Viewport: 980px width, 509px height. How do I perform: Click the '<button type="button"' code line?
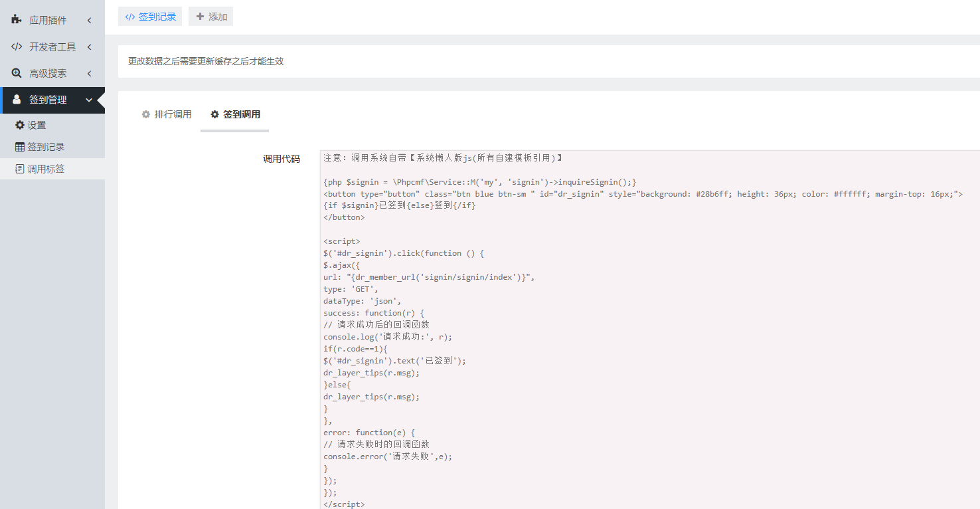(x=643, y=194)
